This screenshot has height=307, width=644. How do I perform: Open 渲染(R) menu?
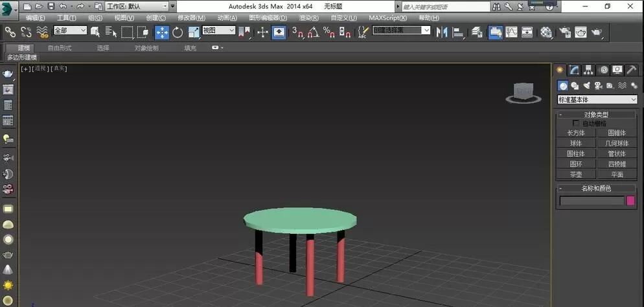point(309,18)
